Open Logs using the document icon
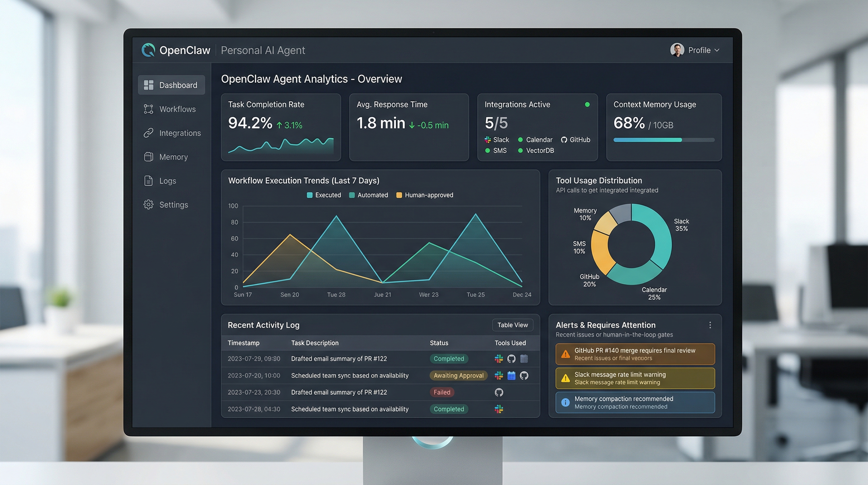Screen dimensions: 868x485 coord(148,181)
